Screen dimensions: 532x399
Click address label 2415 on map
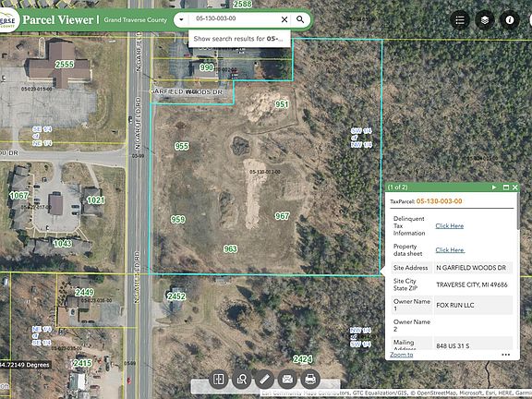tap(82, 363)
